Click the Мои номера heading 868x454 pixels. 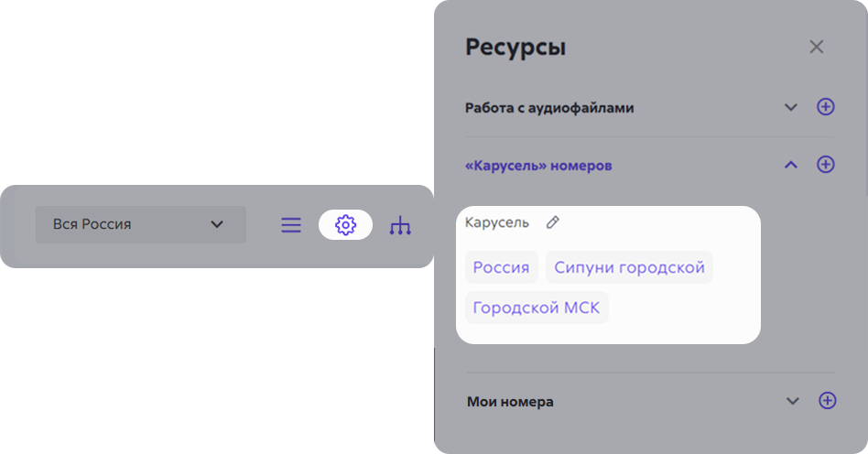[x=510, y=402]
